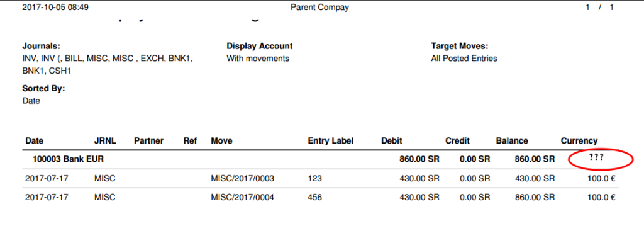Screen dimensions: 644x243
Task: Click the Balance column header
Action: click(512, 140)
